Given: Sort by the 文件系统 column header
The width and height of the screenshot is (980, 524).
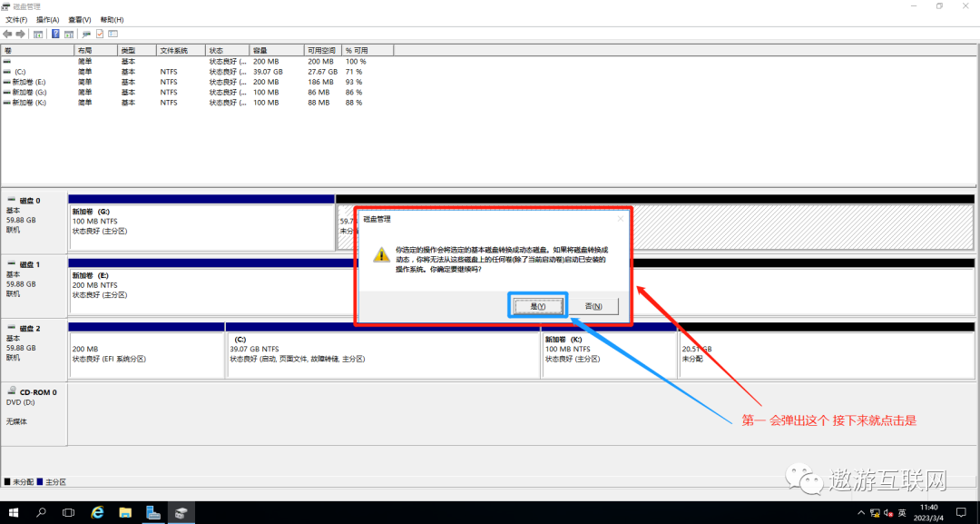Looking at the screenshot, I should click(x=181, y=50).
